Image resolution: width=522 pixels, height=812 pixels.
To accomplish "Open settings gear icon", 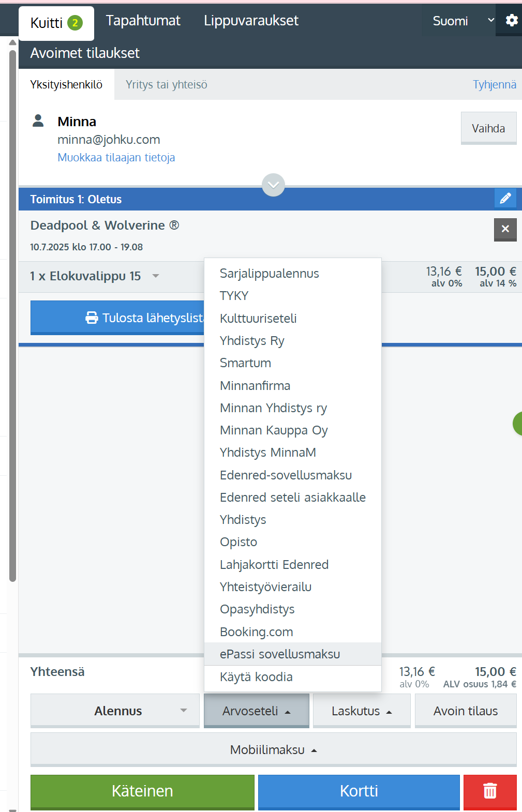I will pyautogui.click(x=511, y=21).
